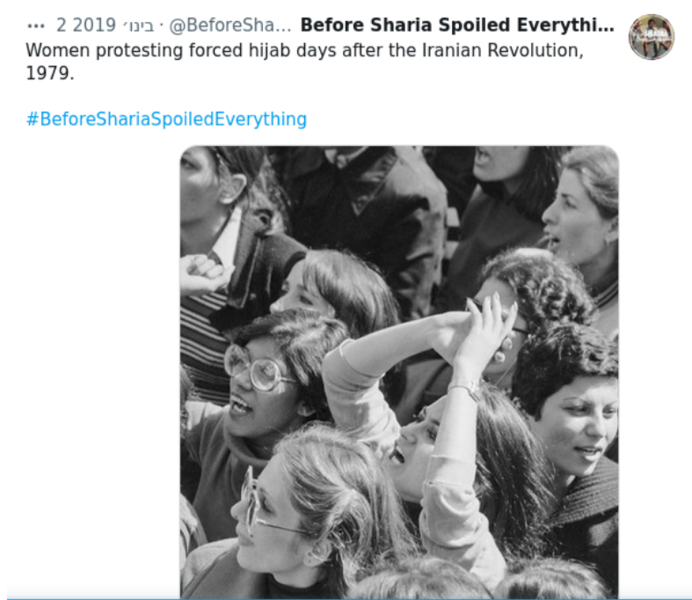Open the three-dot more options menu
692x600 pixels.
[36, 26]
